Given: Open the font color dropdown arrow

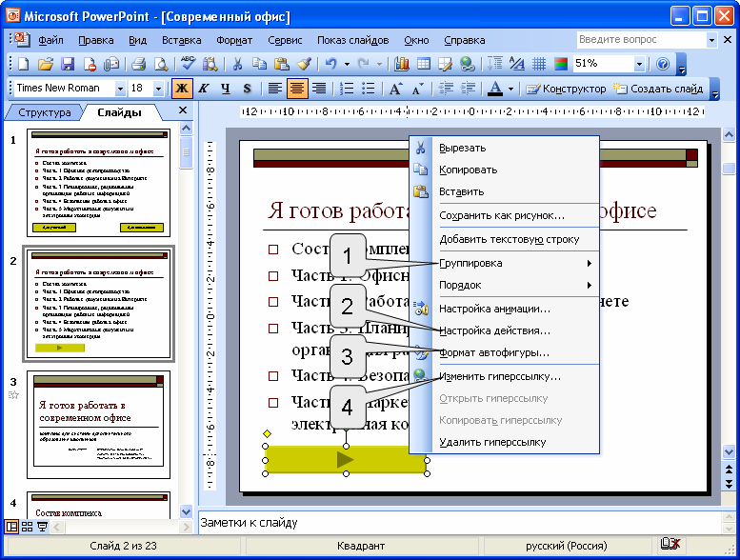Looking at the screenshot, I should [x=510, y=89].
